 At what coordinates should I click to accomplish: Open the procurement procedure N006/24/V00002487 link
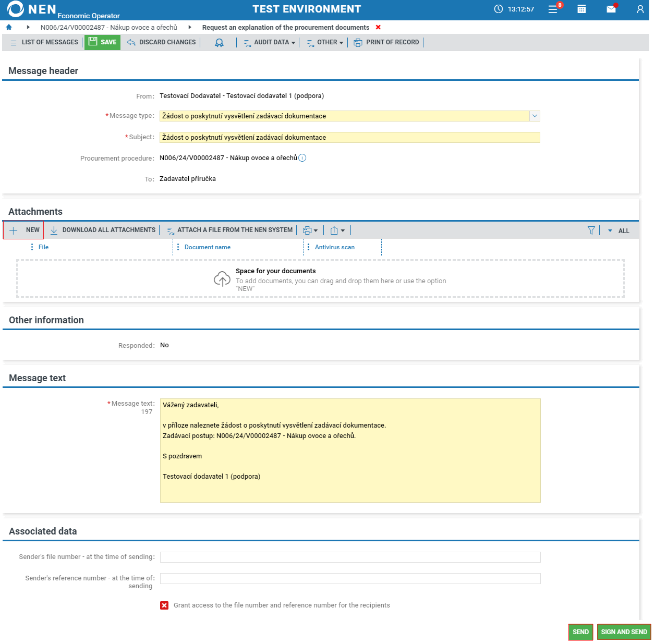tap(228, 157)
